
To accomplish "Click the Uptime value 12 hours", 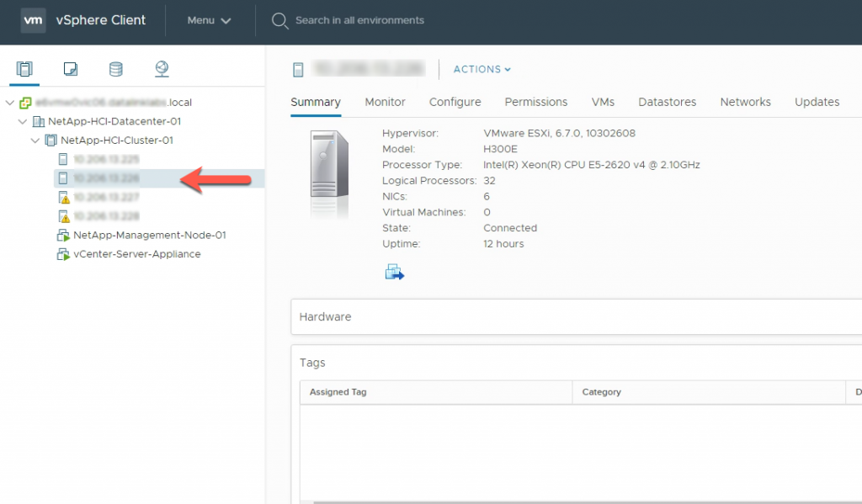I will [503, 244].
